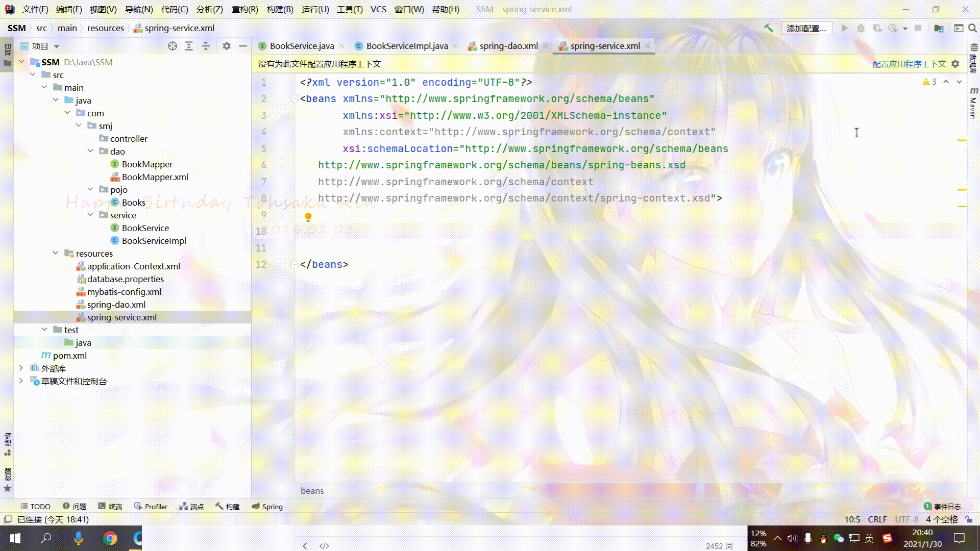This screenshot has height=551, width=980.
Task: Open Chrome from Windows taskbar
Action: click(x=110, y=538)
